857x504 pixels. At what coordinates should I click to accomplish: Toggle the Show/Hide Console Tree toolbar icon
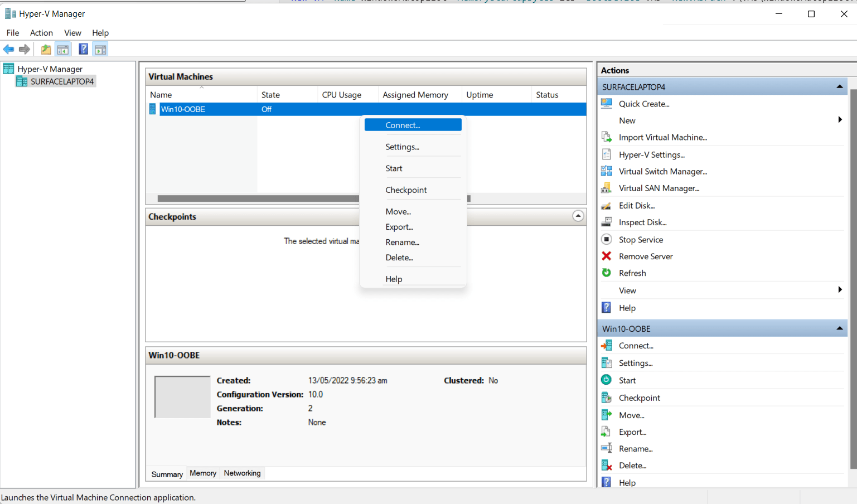63,50
